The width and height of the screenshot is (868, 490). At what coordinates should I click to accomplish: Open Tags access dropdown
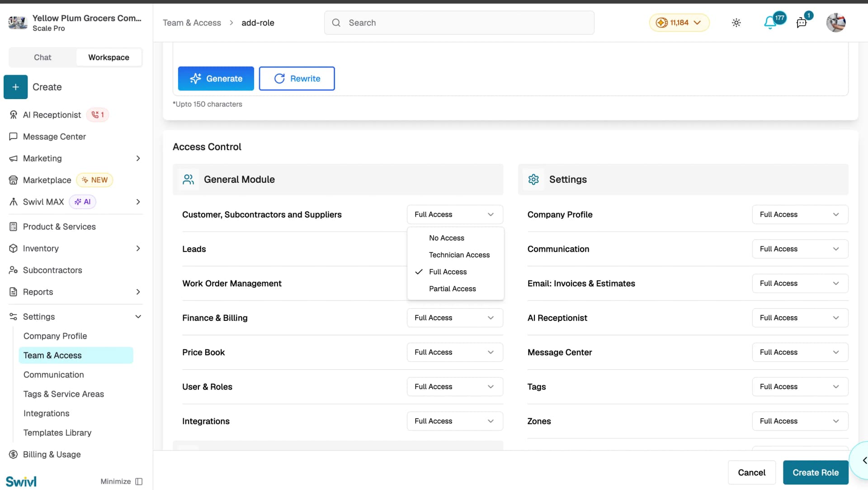click(800, 386)
